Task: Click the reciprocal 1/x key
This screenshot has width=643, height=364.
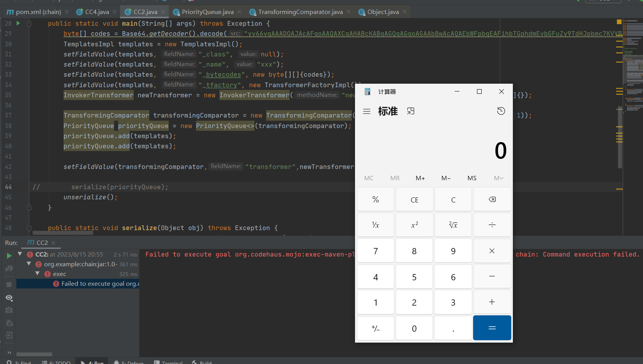Action: point(376,225)
